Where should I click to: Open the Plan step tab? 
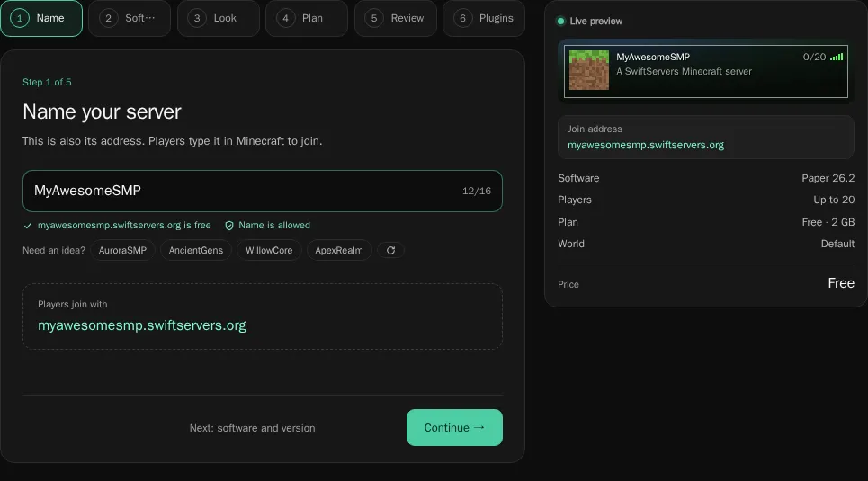click(x=307, y=18)
